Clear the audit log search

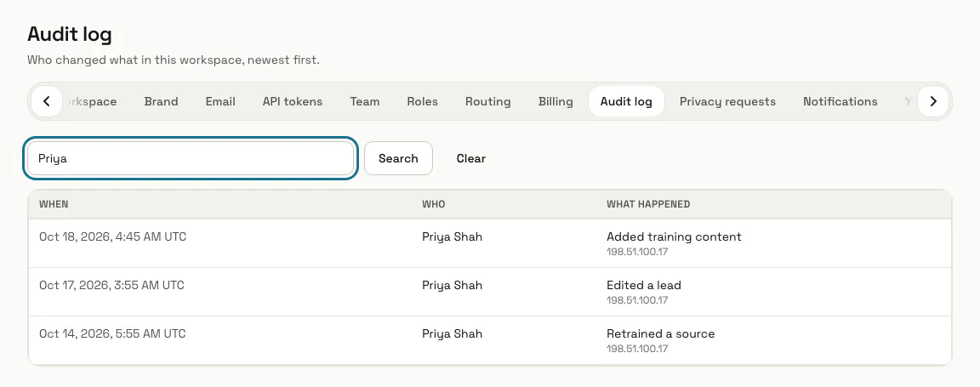[470, 158]
